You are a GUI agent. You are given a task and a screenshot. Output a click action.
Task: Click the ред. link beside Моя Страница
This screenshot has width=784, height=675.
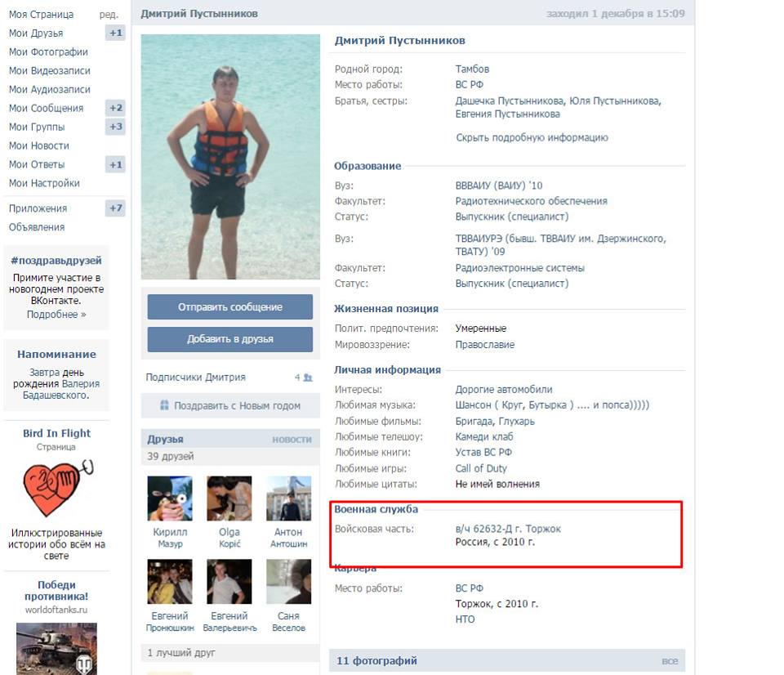[109, 15]
